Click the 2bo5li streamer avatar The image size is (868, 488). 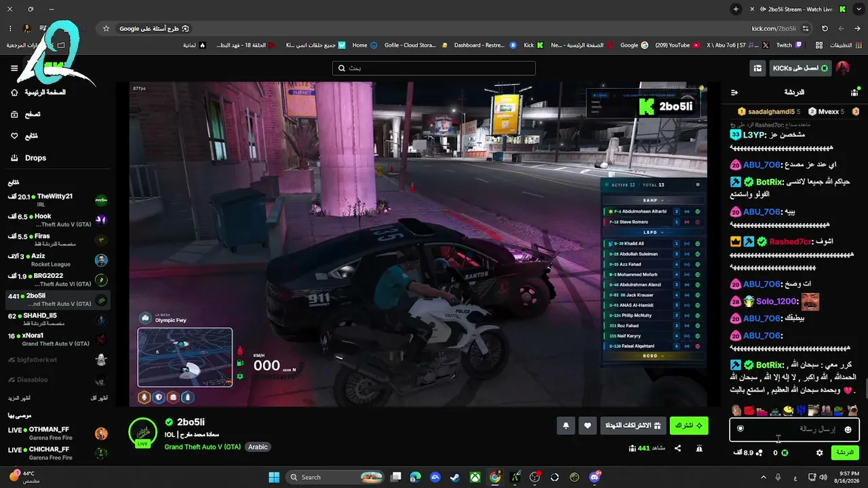143,432
